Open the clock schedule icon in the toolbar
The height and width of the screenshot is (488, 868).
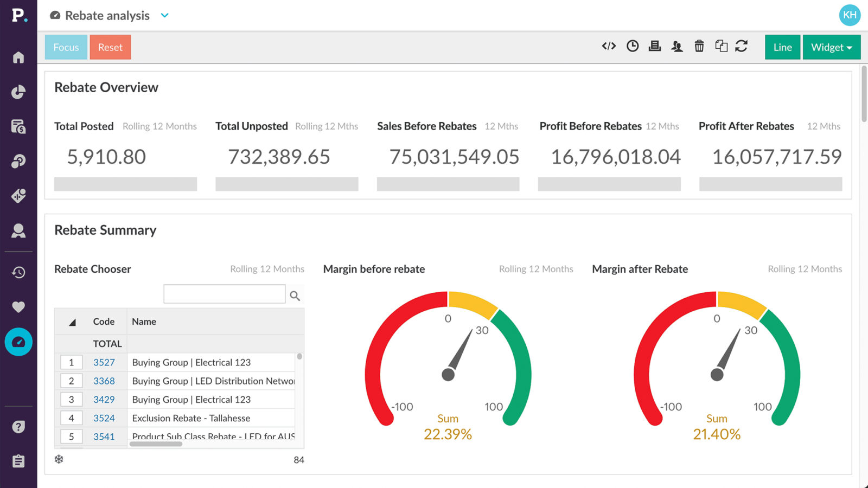click(633, 46)
